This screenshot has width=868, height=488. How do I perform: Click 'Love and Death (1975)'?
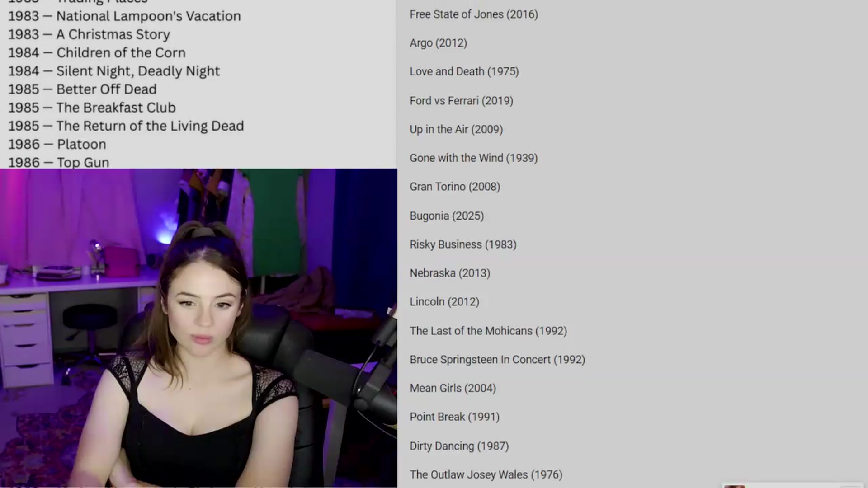(x=464, y=72)
